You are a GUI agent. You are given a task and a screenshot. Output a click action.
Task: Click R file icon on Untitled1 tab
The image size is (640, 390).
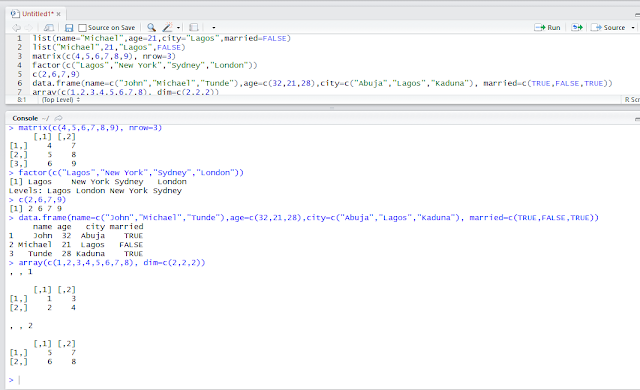(15, 14)
